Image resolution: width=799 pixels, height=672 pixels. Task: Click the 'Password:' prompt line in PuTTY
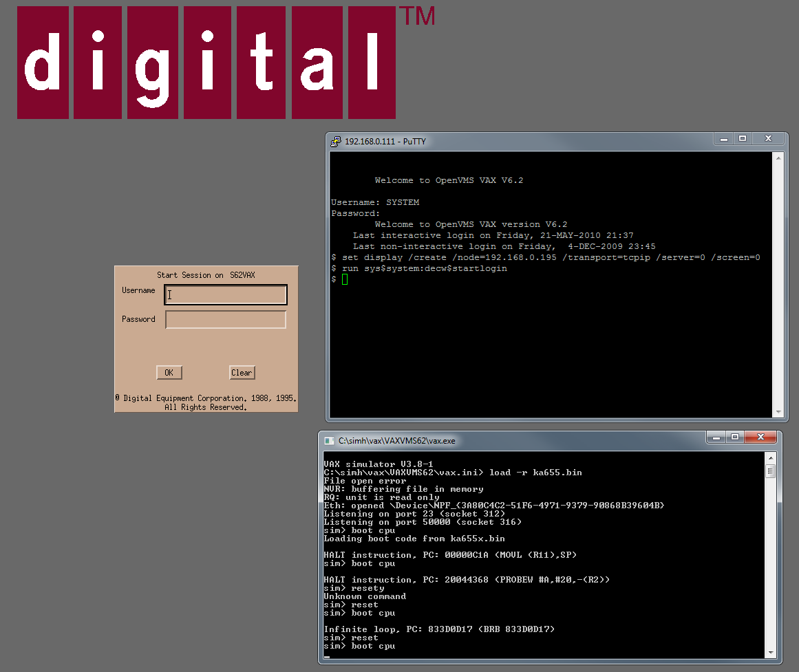(356, 213)
